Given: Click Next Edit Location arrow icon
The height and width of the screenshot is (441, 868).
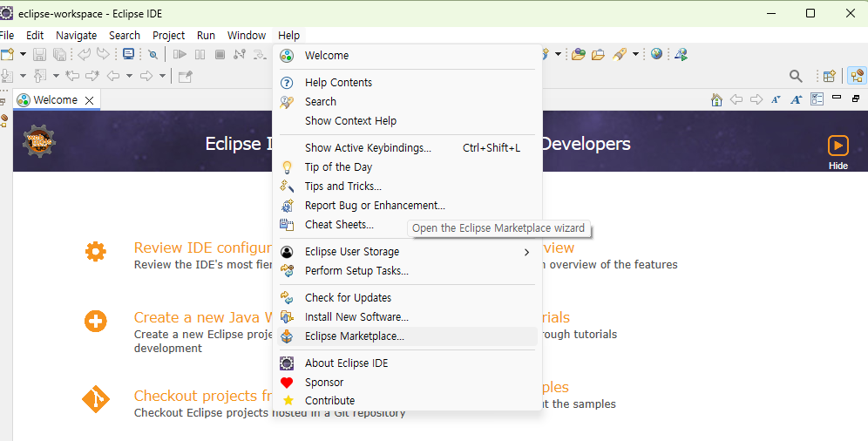Looking at the screenshot, I should pos(92,76).
